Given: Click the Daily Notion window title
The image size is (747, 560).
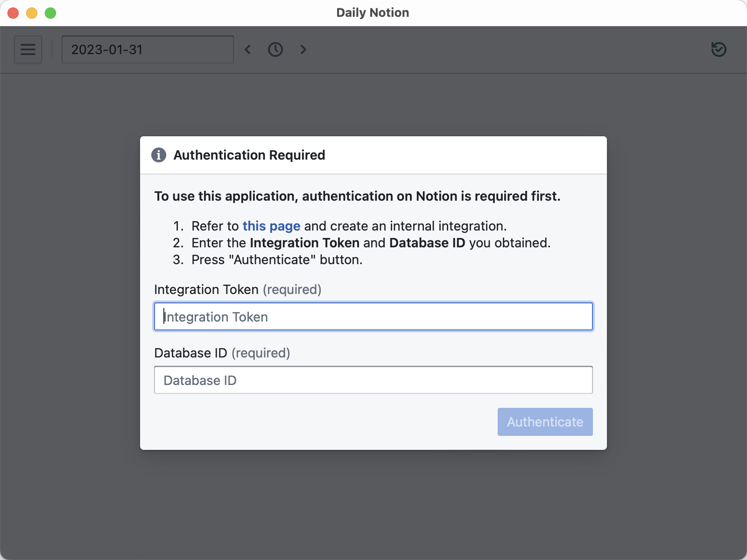Looking at the screenshot, I should (x=373, y=13).
